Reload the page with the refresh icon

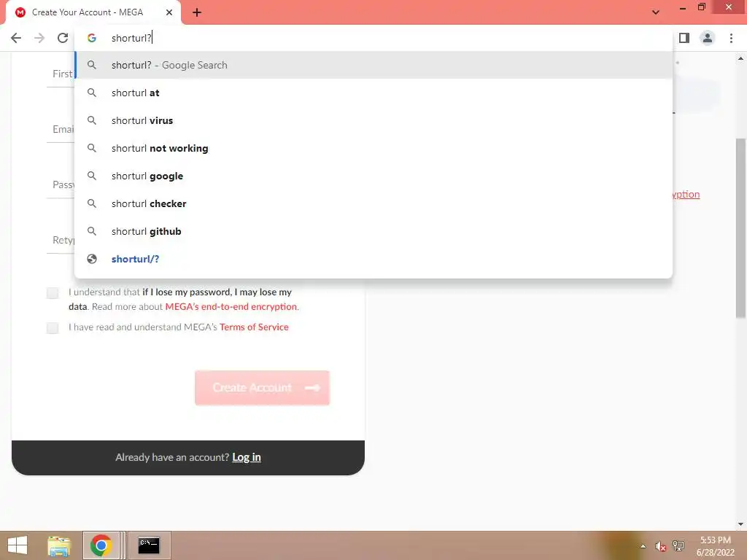[x=63, y=38]
